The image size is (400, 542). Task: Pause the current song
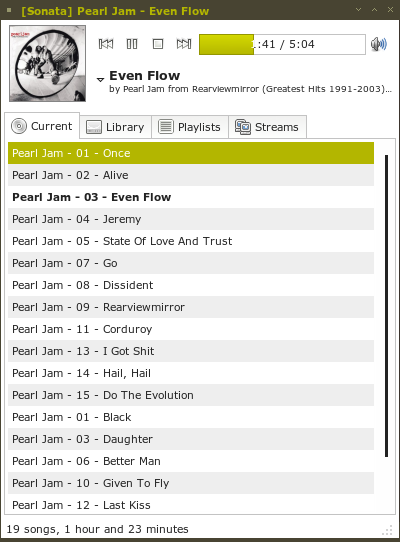tap(132, 44)
